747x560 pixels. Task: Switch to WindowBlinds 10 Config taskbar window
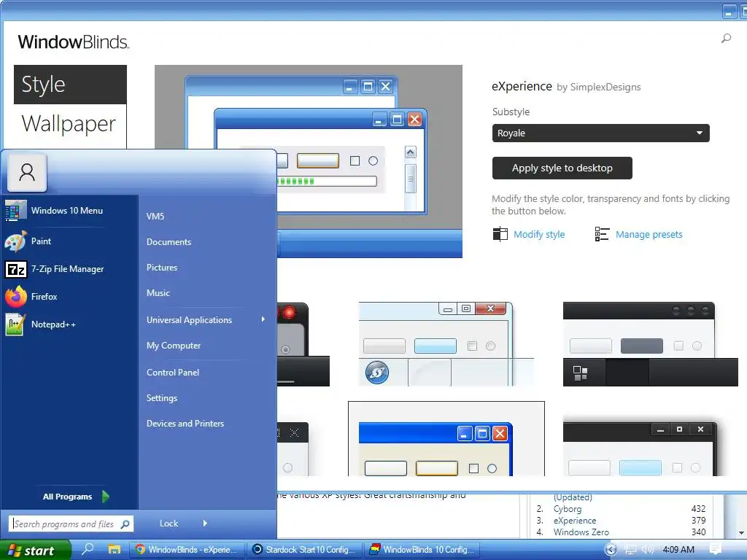(422, 550)
